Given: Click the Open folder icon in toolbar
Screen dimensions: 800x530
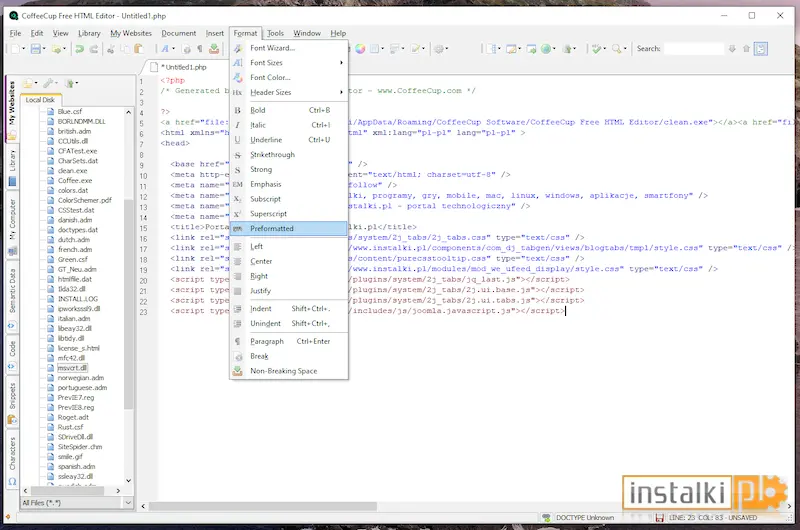Looking at the screenshot, I should (56, 49).
